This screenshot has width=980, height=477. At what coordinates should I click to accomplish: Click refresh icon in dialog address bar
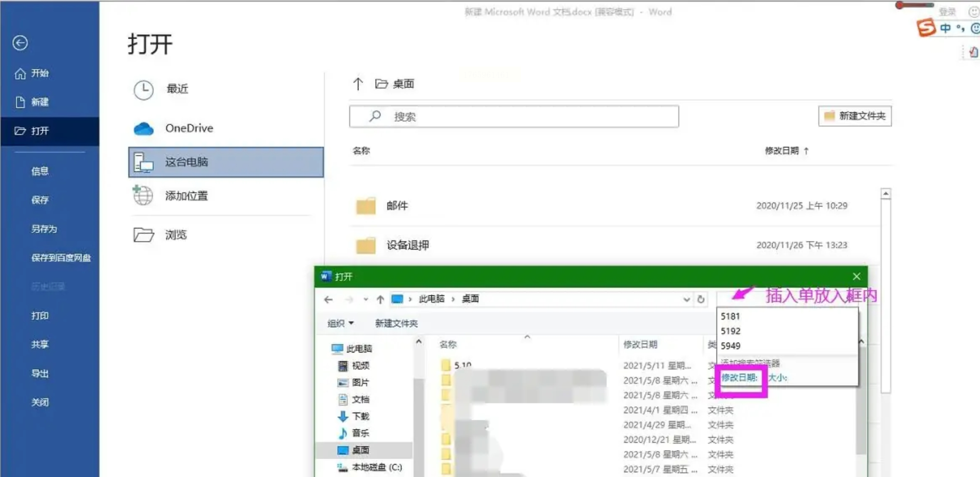click(701, 299)
